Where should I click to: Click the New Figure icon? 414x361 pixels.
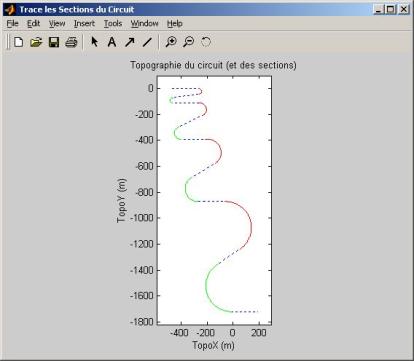[x=19, y=42]
